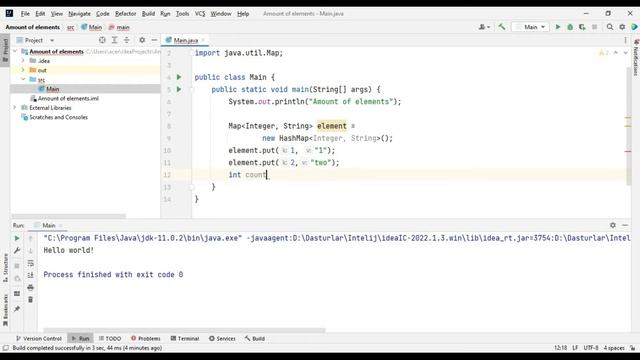This screenshot has height=360, width=640.
Task: Pin the Run tab
Action: click(x=17, y=309)
